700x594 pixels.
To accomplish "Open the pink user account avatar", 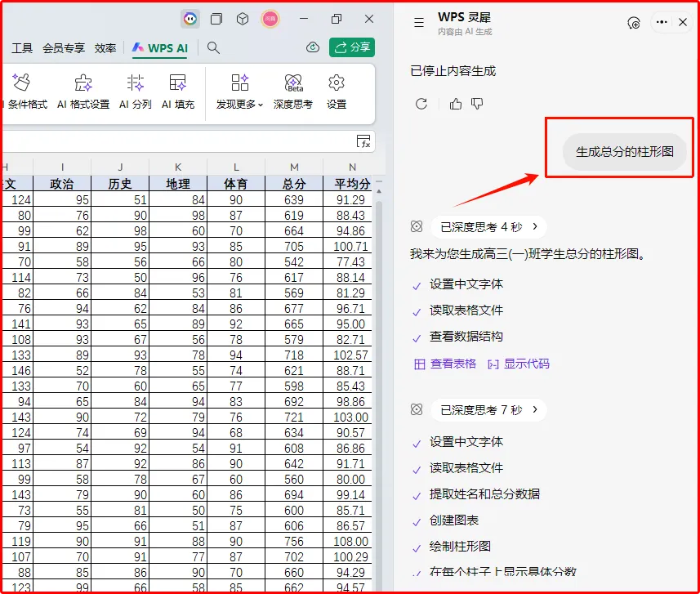I will coord(270,19).
